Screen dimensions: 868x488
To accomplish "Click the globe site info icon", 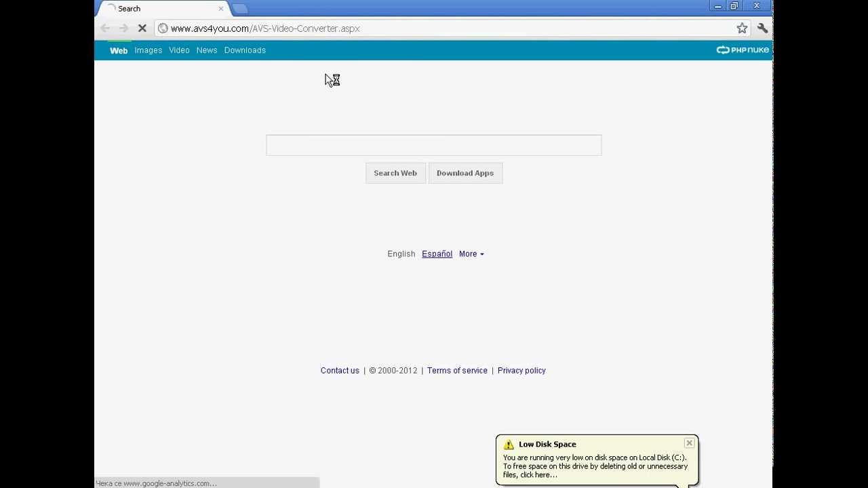I will pos(163,28).
